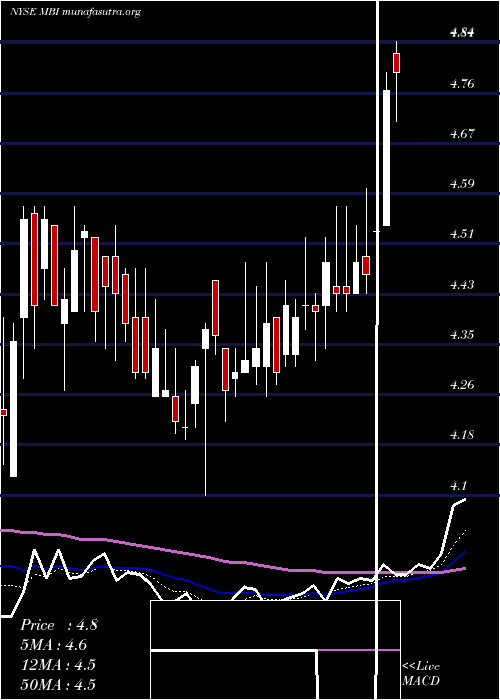Click the '5MA : 4.6' readout
This screenshot has width=500, height=700.
[x=53, y=645]
